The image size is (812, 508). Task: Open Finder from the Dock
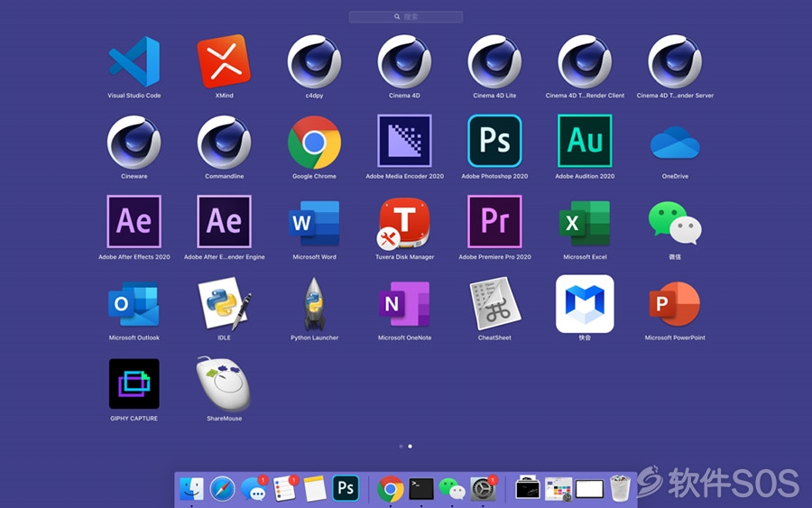tap(191, 488)
